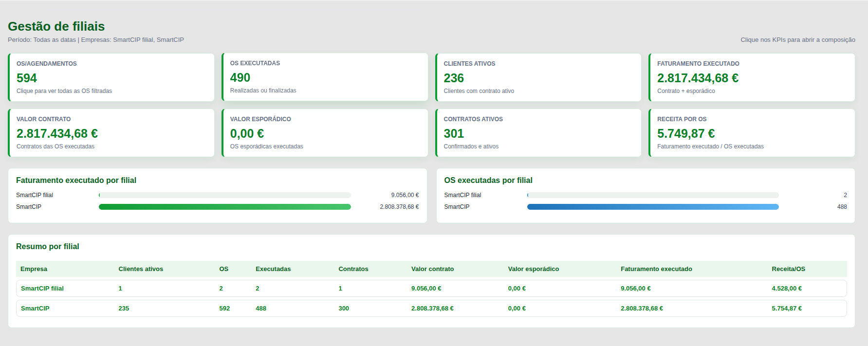Viewport: 868px width, 346px height.
Task: Click the SmartCIP green billing progress bar
Action: click(x=225, y=207)
